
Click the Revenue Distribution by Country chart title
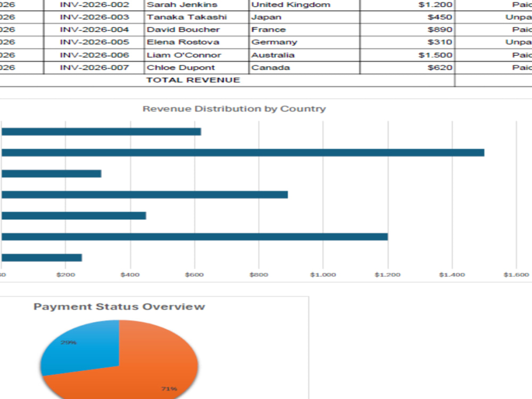[x=234, y=109]
